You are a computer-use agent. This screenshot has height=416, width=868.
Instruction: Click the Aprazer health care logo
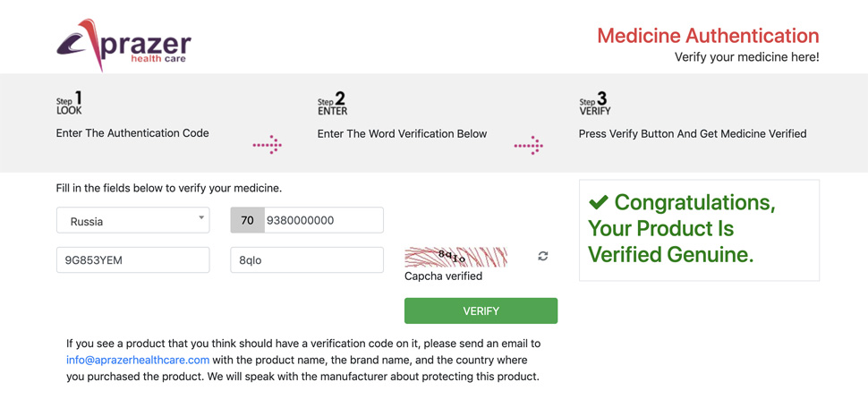[x=123, y=45]
